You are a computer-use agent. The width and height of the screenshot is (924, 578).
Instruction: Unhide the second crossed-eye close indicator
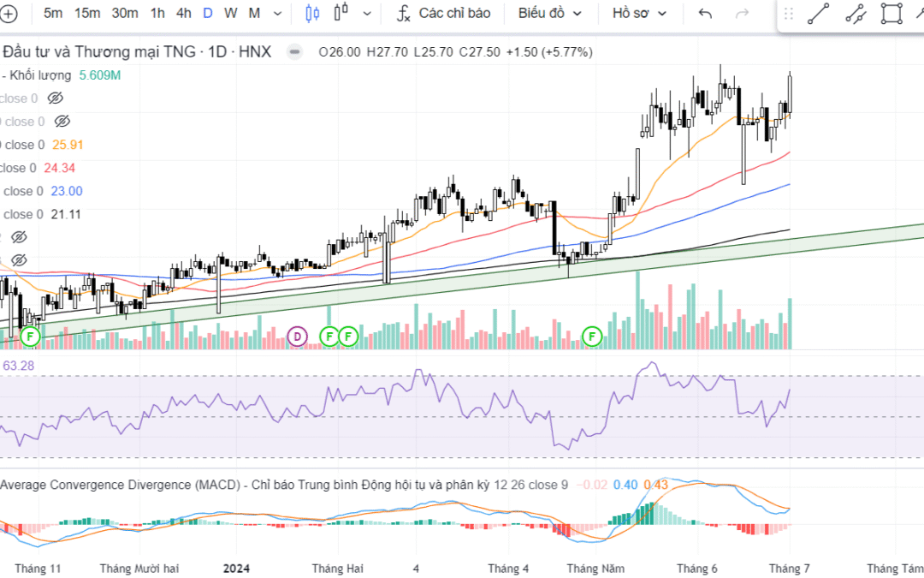(x=60, y=122)
